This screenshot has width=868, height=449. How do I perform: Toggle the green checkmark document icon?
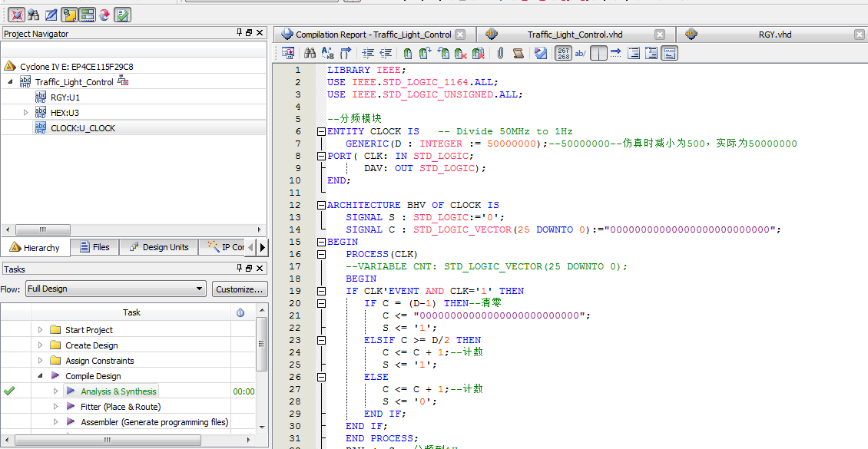click(122, 15)
